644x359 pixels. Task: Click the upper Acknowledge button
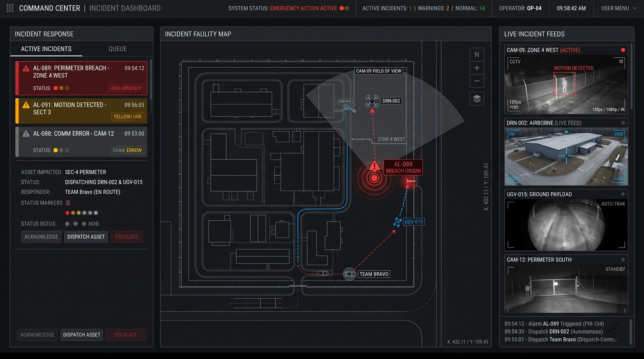pos(41,237)
